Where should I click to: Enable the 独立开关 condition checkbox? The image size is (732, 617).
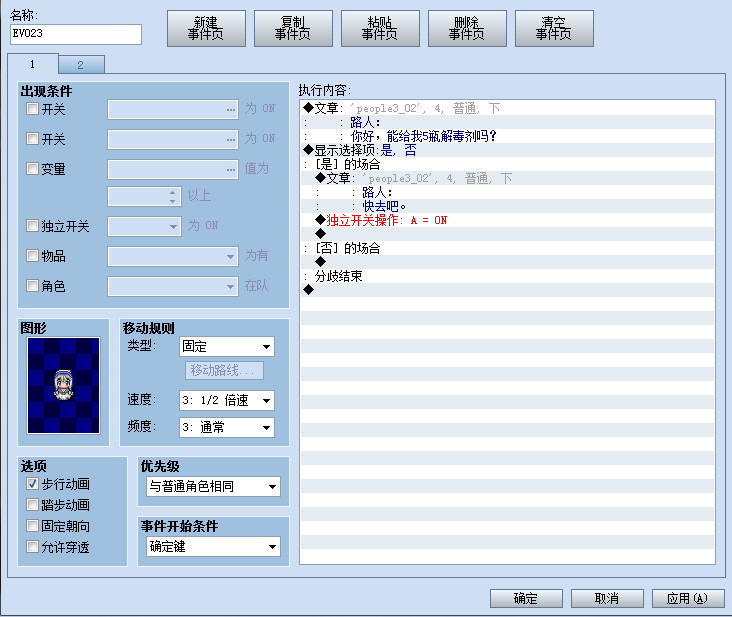point(32,226)
